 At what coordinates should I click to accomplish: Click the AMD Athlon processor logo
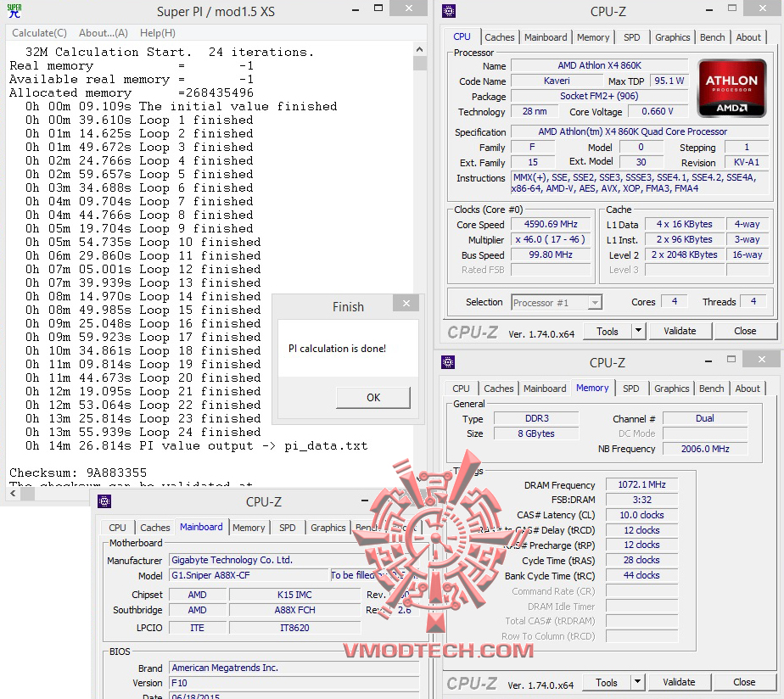pos(731,88)
